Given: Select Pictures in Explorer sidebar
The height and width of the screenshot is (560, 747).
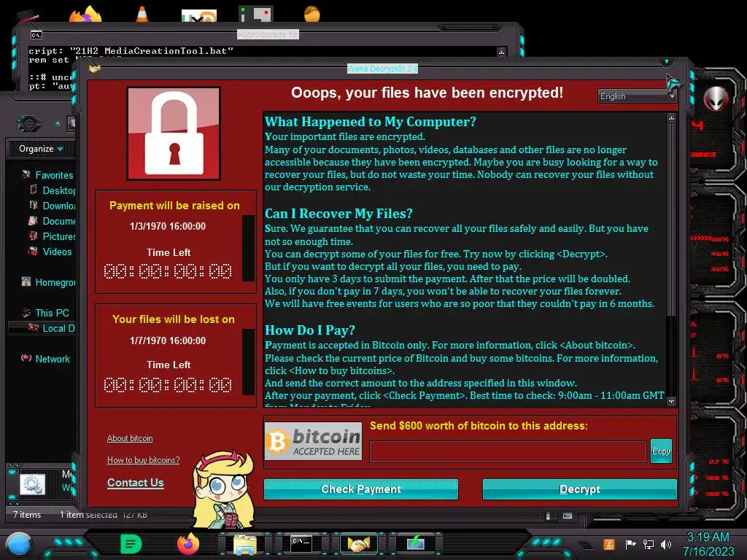Looking at the screenshot, I should coord(53,236).
